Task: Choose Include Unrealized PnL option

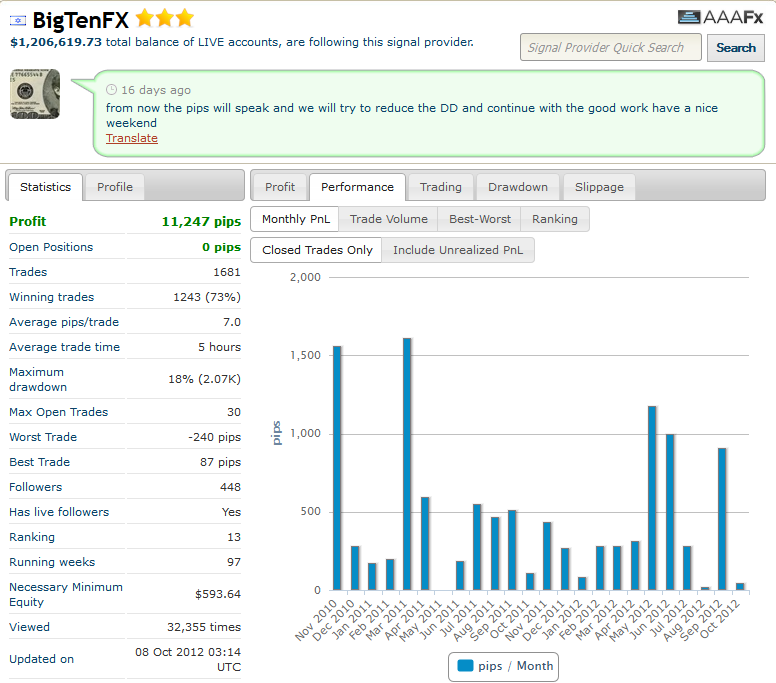Action: [x=458, y=250]
